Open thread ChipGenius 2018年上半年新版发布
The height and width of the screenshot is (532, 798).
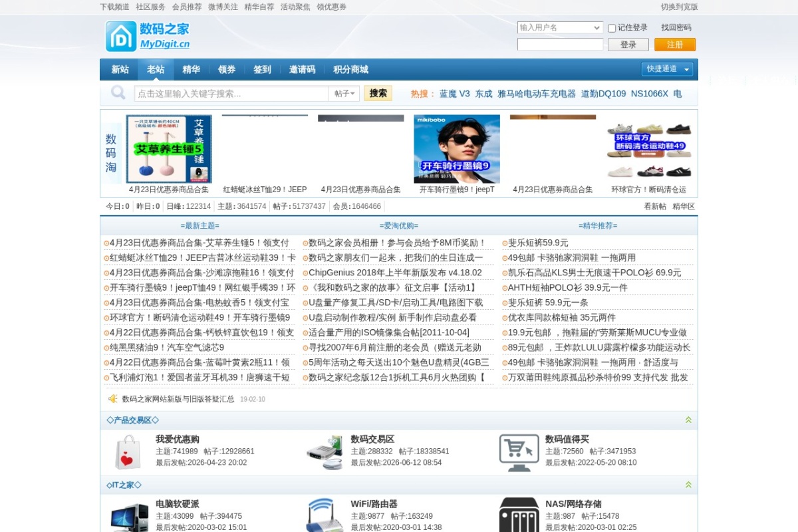tap(395, 273)
